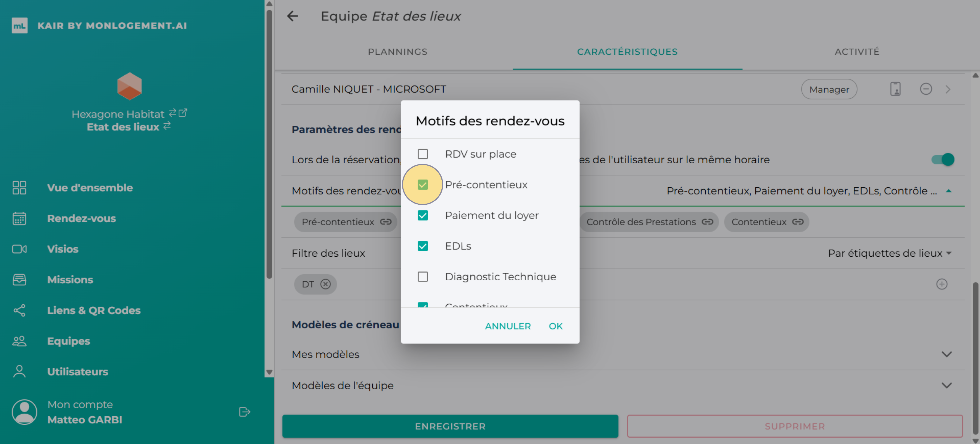Check the RDV sur place option
980x444 pixels.
[422, 154]
